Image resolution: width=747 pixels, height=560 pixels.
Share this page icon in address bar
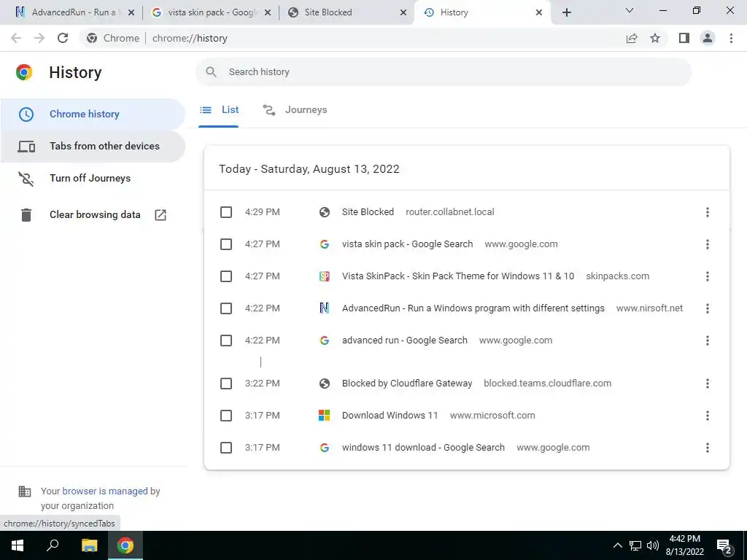point(632,38)
